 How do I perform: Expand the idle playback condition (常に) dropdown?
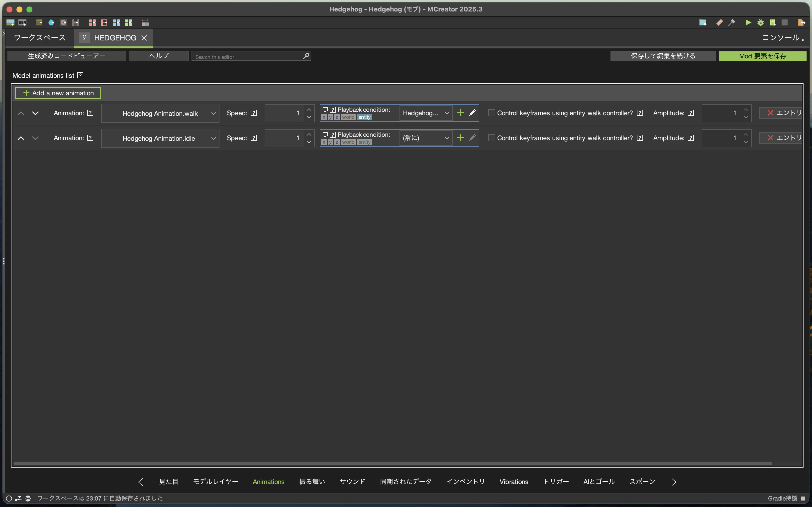[426, 138]
